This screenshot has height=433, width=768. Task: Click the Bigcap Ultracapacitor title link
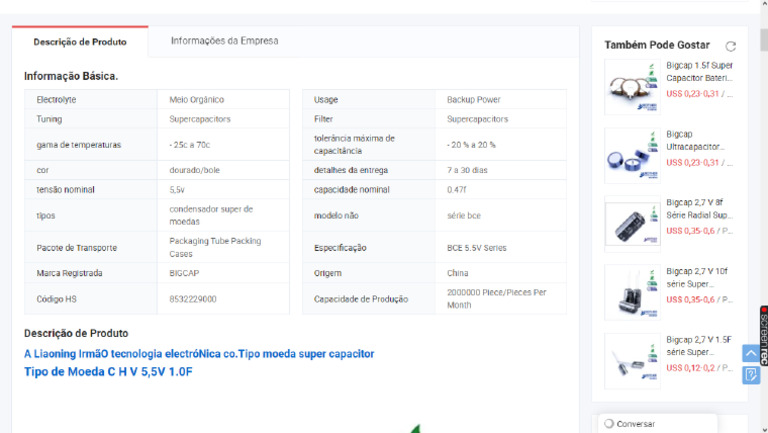click(x=695, y=140)
